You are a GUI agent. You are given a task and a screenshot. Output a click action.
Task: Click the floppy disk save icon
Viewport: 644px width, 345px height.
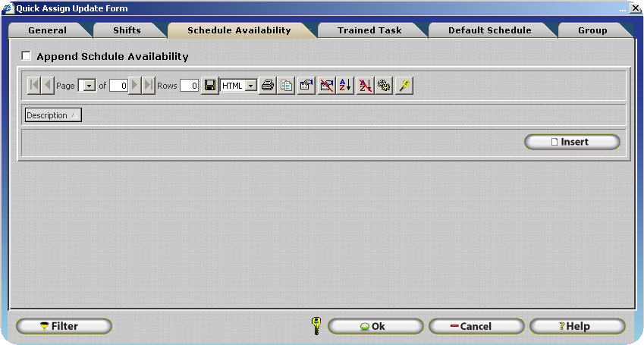click(x=210, y=86)
